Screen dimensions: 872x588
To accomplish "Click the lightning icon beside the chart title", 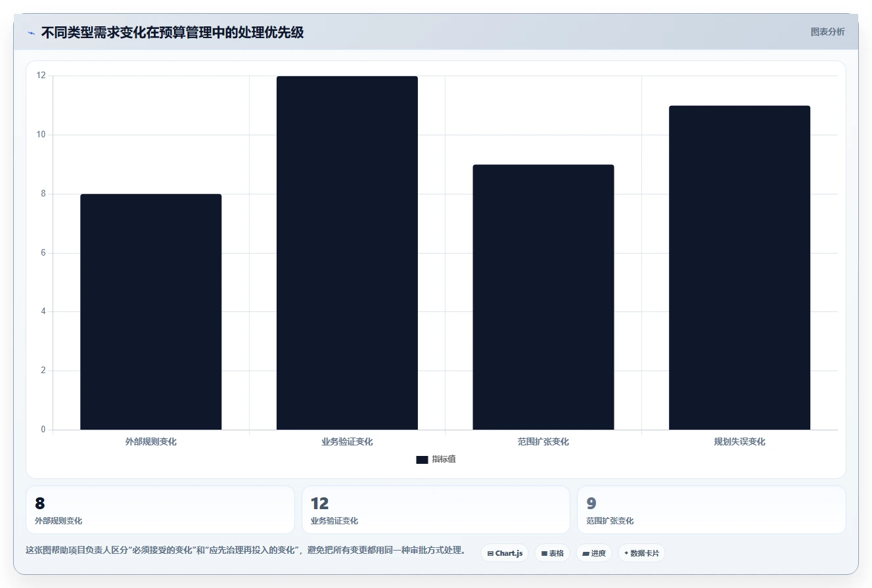I will pyautogui.click(x=31, y=32).
